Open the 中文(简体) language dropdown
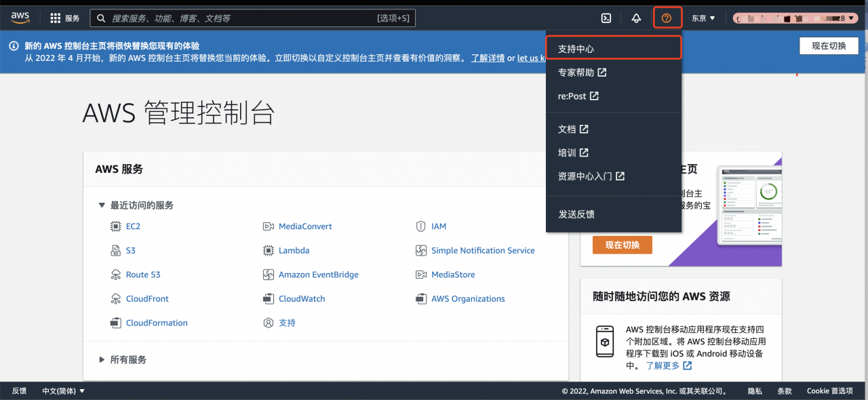The width and height of the screenshot is (868, 400). pyautogui.click(x=63, y=391)
